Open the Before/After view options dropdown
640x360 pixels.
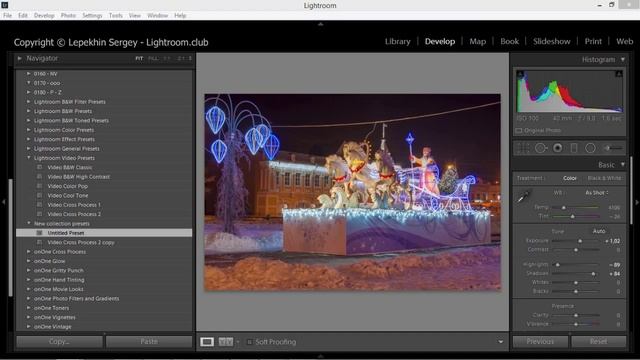pyautogui.click(x=238, y=342)
